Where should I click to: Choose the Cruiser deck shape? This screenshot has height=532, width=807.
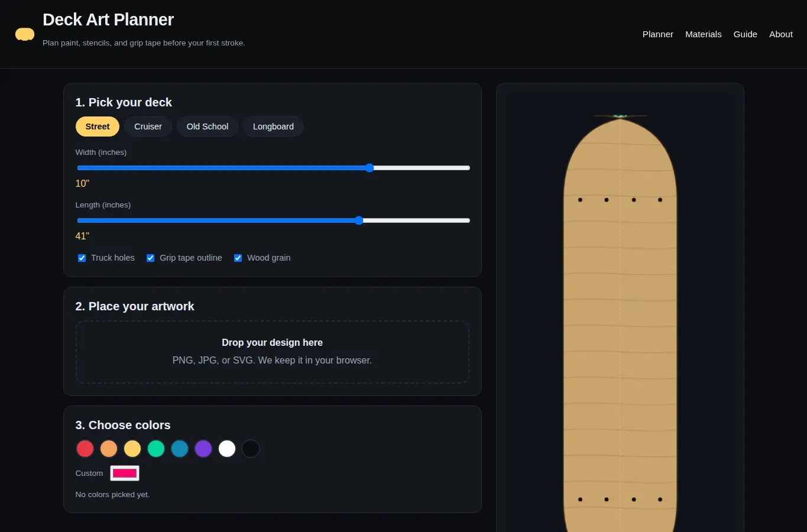tap(148, 126)
